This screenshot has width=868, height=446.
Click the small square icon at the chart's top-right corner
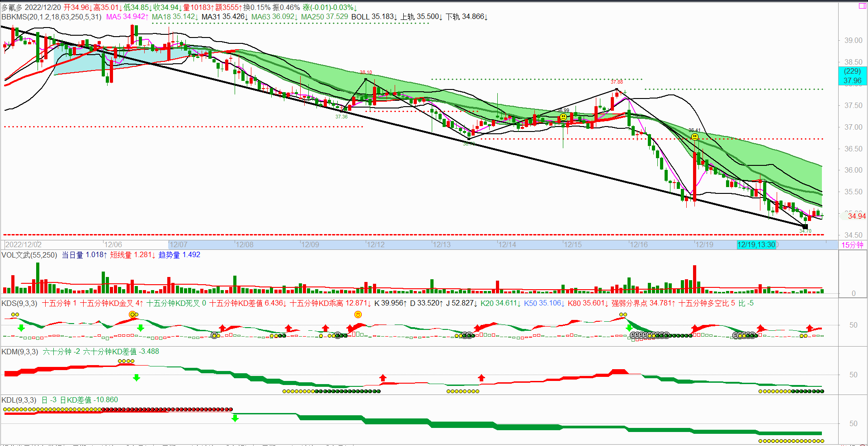click(862, 6)
